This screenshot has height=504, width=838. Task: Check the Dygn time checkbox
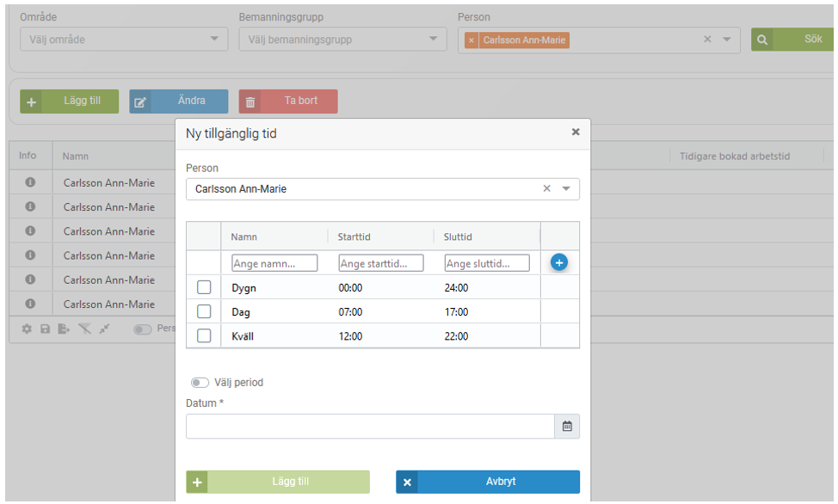pos(204,288)
